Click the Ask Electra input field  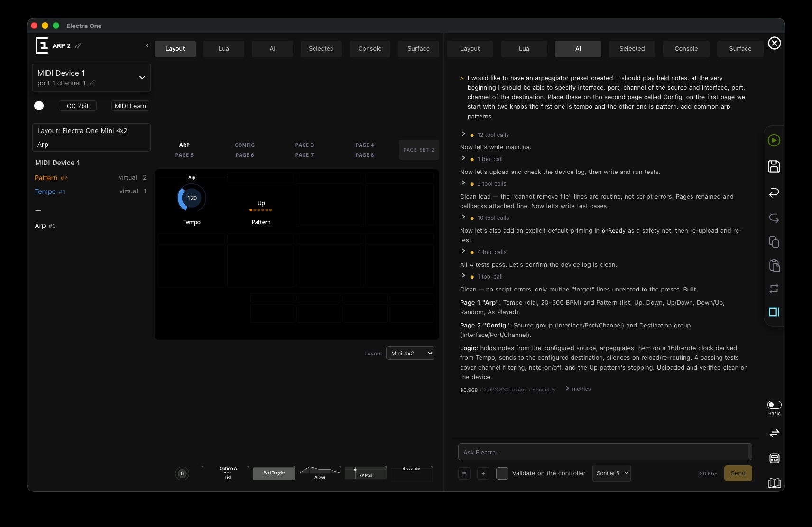(605, 452)
